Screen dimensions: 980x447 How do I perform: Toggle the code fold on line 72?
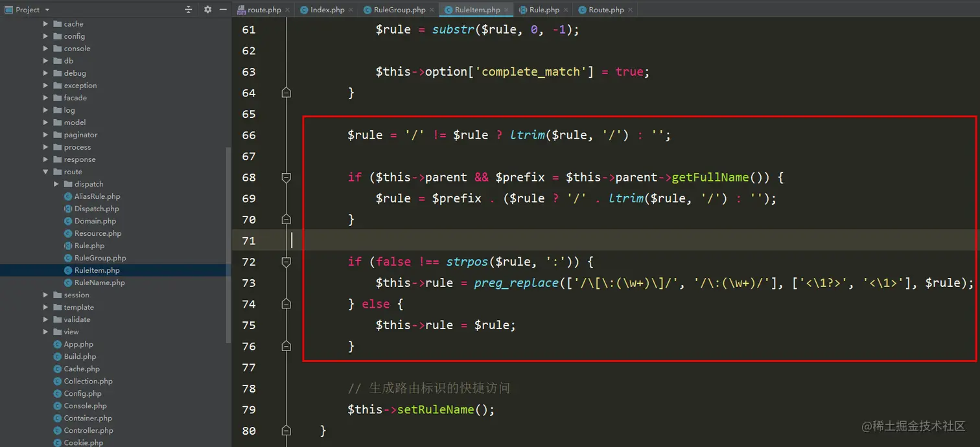(286, 262)
